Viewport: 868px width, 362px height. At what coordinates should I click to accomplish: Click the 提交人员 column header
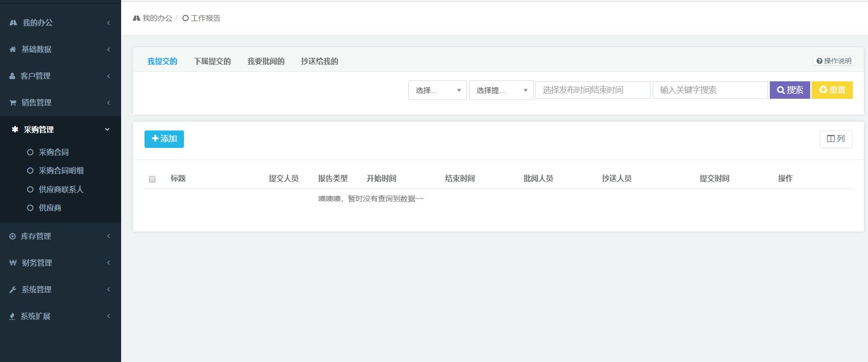coord(284,179)
